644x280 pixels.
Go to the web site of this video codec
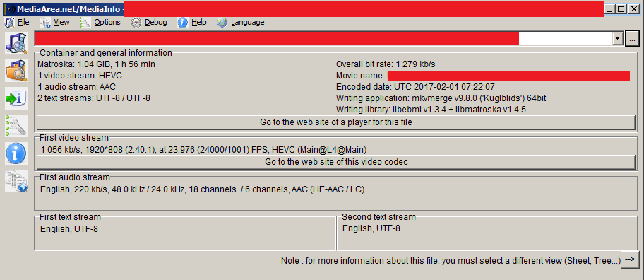(336, 162)
